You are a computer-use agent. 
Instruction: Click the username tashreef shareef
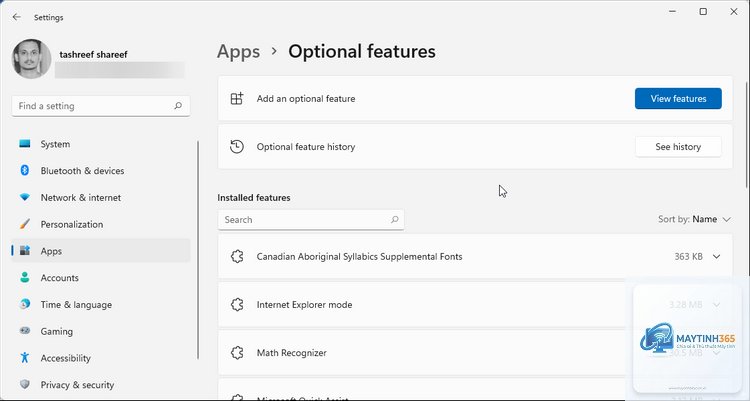tap(93, 55)
